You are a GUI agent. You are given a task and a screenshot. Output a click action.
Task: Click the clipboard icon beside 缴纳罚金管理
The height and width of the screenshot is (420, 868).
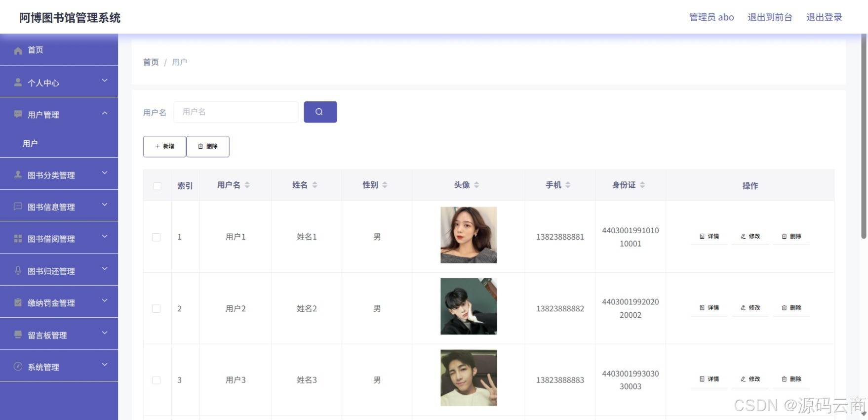[x=18, y=302]
